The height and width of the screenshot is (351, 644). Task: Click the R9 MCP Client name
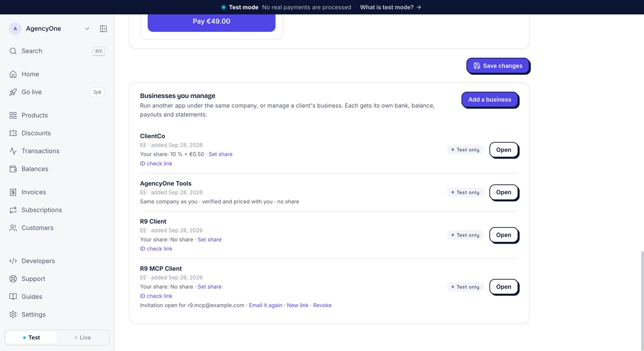pyautogui.click(x=161, y=268)
